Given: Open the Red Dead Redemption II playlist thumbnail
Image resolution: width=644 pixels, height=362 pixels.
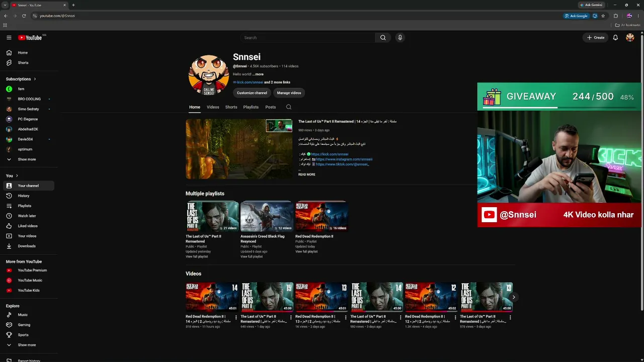Looking at the screenshot, I should click(321, 217).
